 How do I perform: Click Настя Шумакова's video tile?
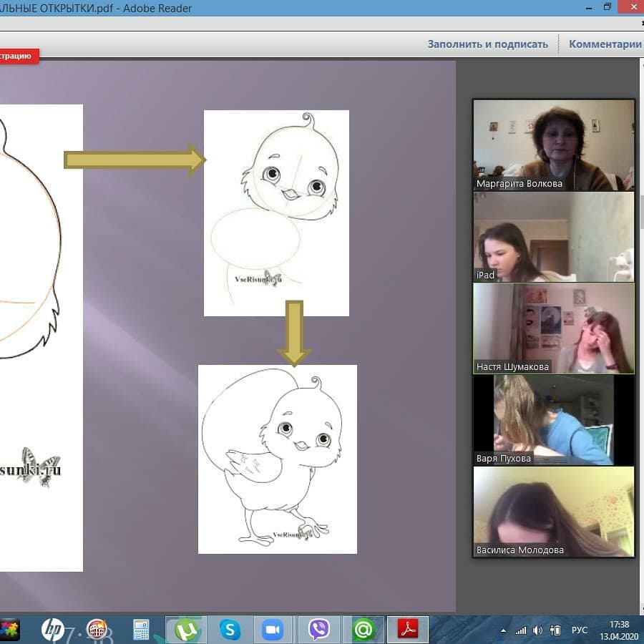point(553,328)
